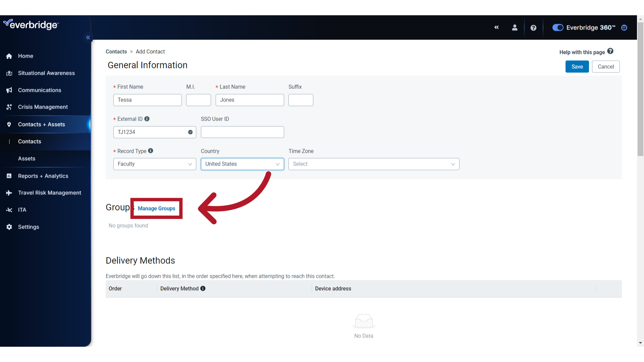Open Crisis Management section
The image size is (644, 362).
43,107
